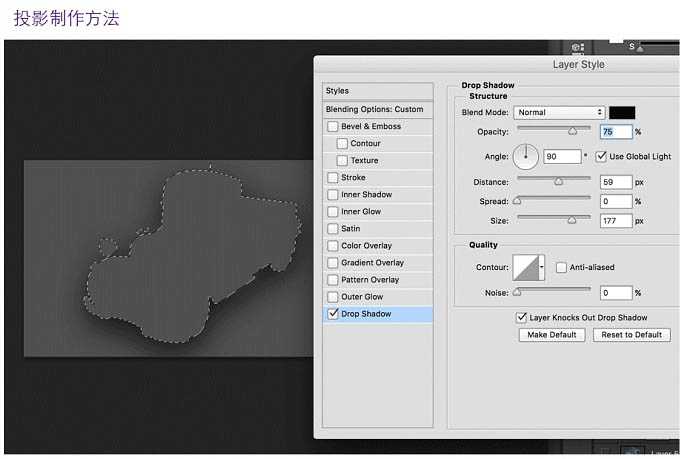This screenshot has width=683, height=459.
Task: Click the Spread slider handle
Action: [x=517, y=200]
